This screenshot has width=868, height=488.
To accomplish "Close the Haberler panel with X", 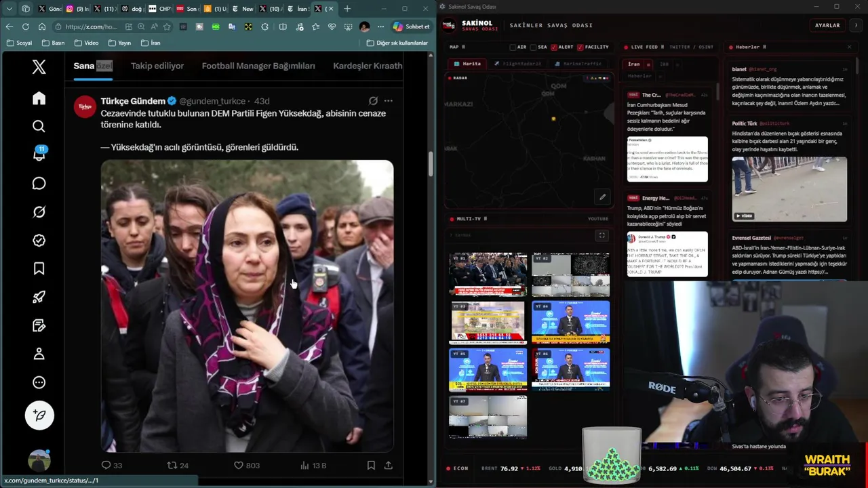I will (849, 47).
